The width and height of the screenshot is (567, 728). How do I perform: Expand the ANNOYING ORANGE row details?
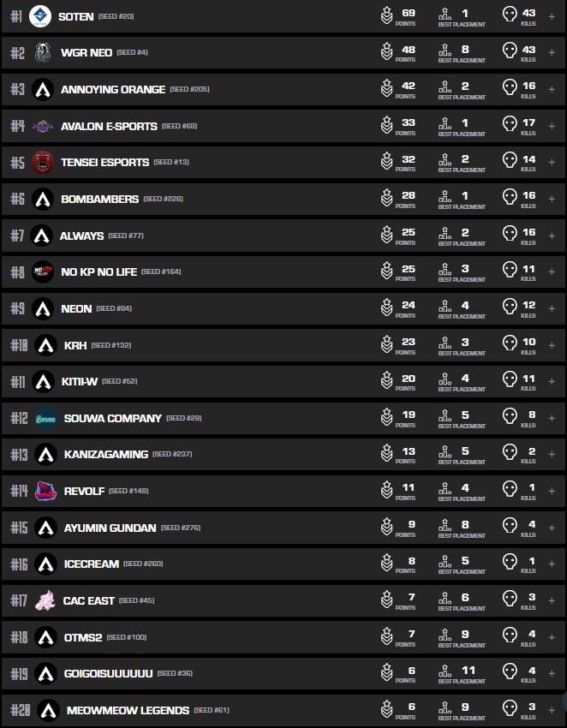pyautogui.click(x=552, y=89)
